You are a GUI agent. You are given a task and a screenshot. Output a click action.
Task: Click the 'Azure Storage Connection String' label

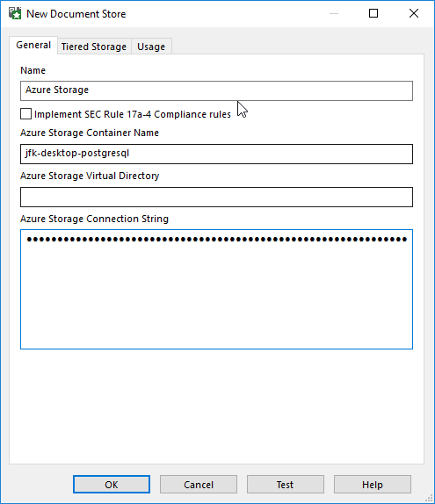point(94,219)
